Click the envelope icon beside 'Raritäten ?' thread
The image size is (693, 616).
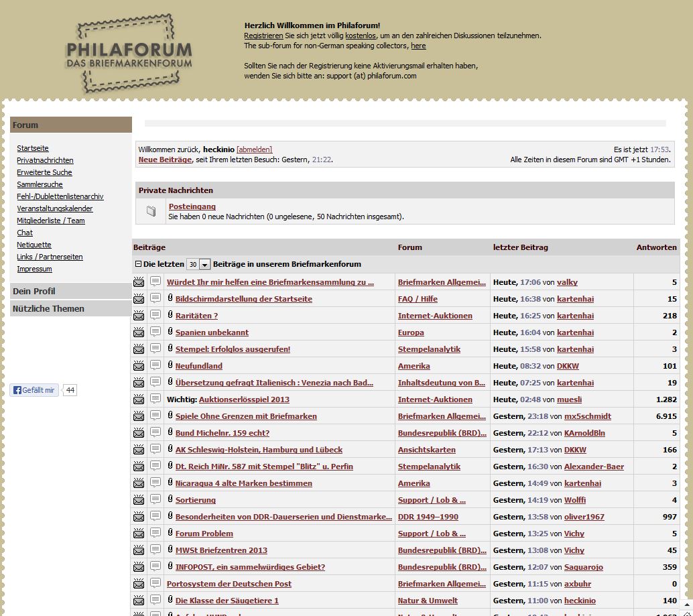coord(139,316)
